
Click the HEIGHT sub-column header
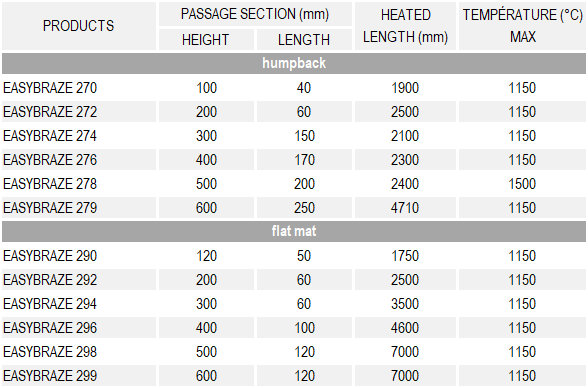tap(206, 40)
